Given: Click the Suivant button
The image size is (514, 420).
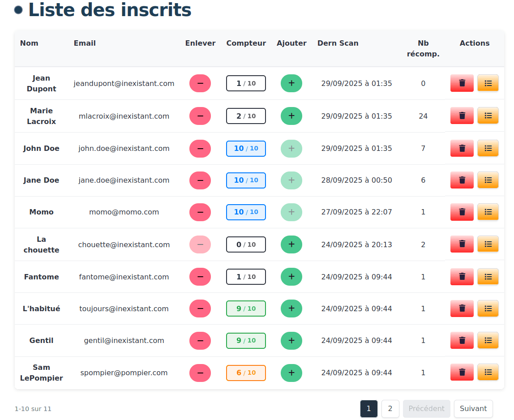Looking at the screenshot, I should pyautogui.click(x=473, y=408).
